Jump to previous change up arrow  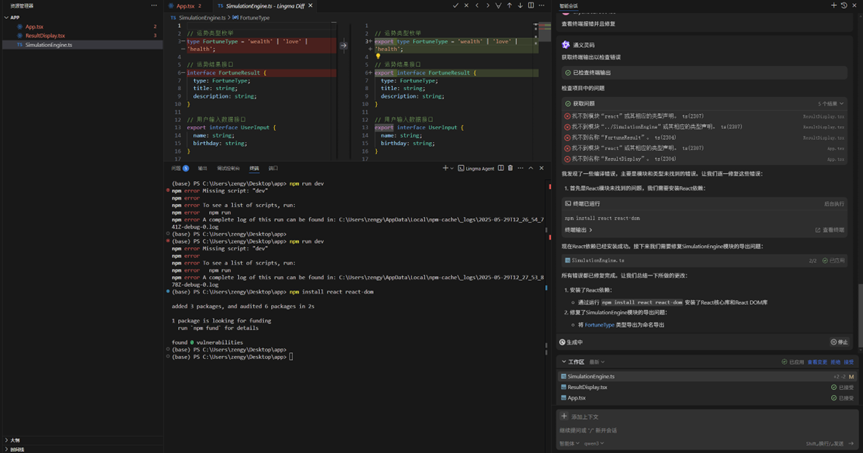(x=510, y=6)
